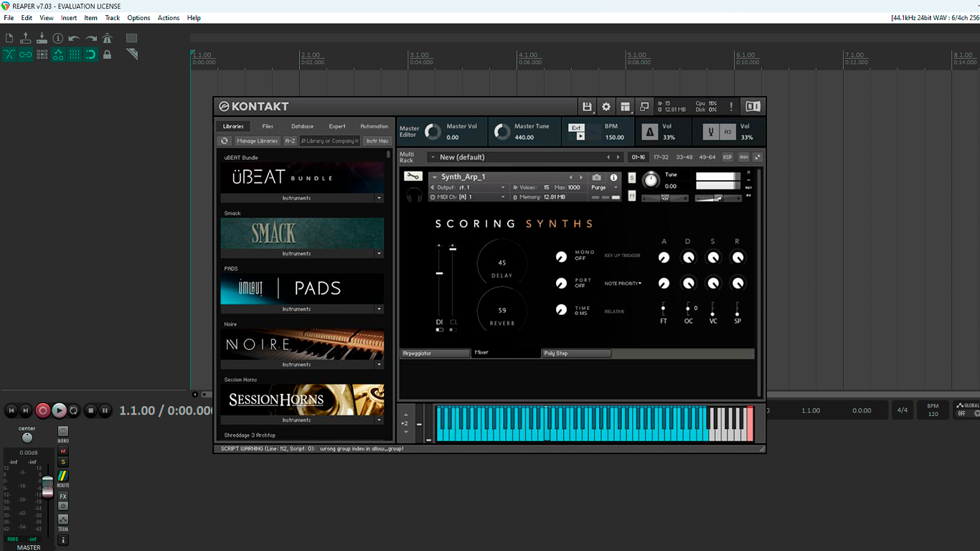Click the refresh libraries icon in Kontakt browser
The height and width of the screenshot is (551, 980).
(225, 141)
